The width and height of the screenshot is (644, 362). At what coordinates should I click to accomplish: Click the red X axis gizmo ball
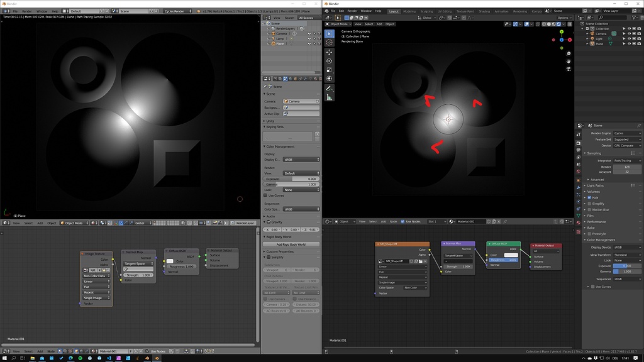(570, 40)
